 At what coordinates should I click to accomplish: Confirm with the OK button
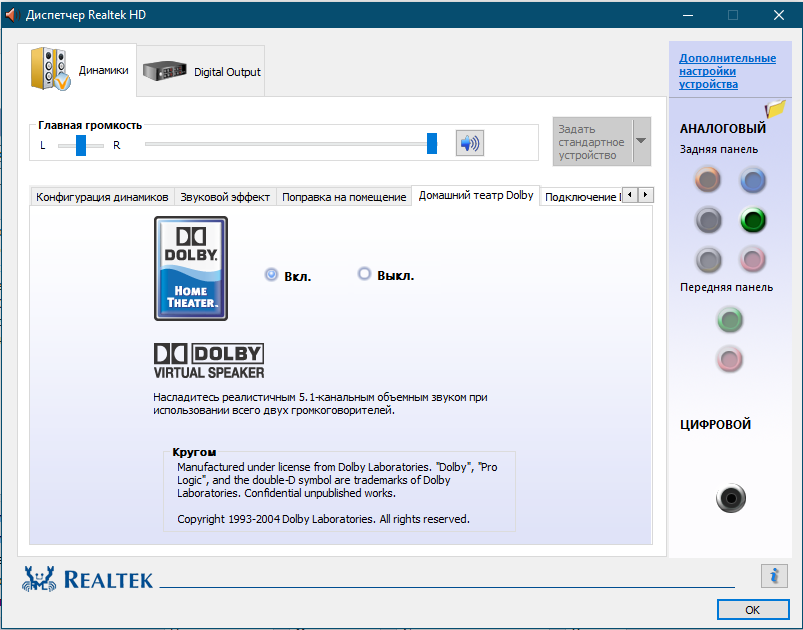point(753,610)
